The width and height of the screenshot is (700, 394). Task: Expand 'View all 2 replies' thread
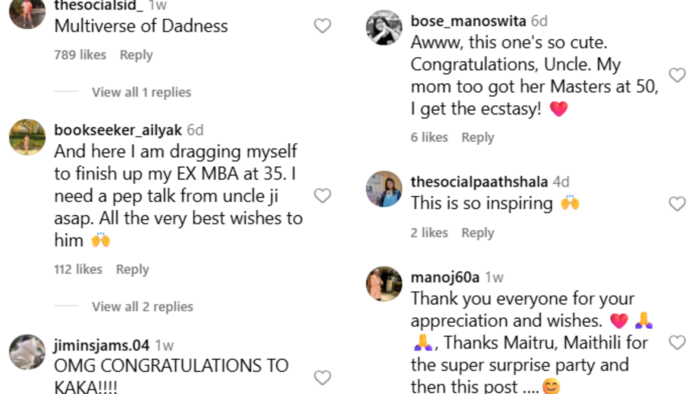tap(142, 307)
